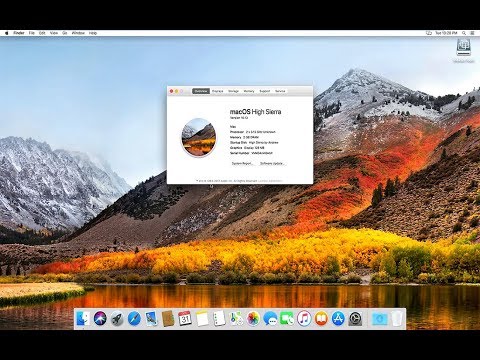The height and width of the screenshot is (360, 480).
Task: Select the disk icon on desktop
Action: [463, 47]
